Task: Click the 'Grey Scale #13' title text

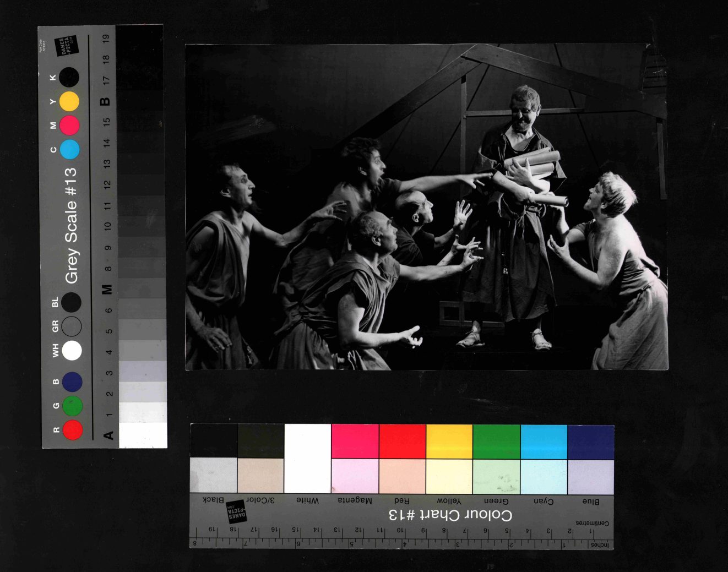Action: [71, 226]
